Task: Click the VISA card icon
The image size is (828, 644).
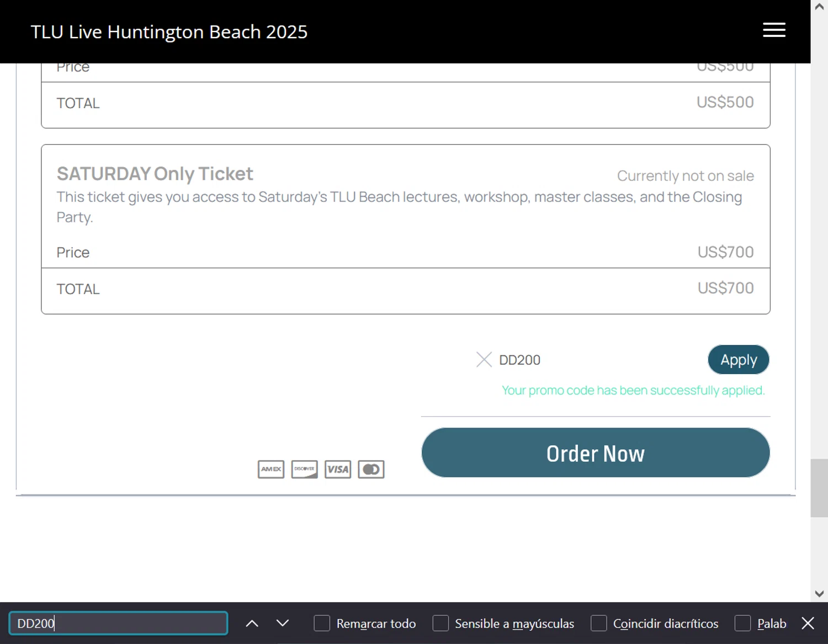Action: [338, 469]
